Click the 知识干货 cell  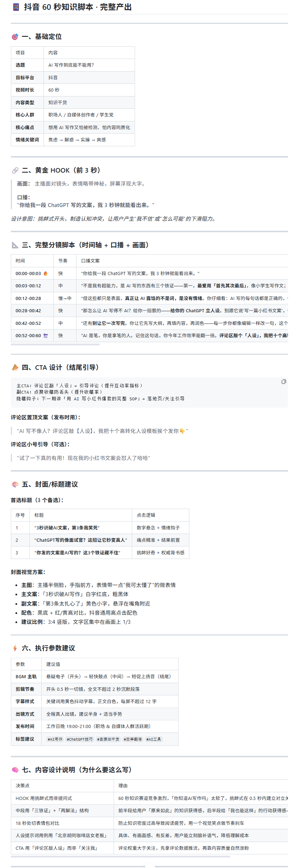pyautogui.click(x=89, y=102)
